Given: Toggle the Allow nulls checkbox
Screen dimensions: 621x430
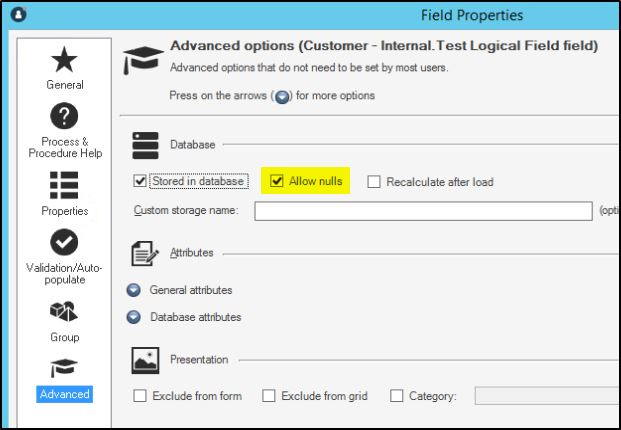Looking at the screenshot, I should [278, 182].
